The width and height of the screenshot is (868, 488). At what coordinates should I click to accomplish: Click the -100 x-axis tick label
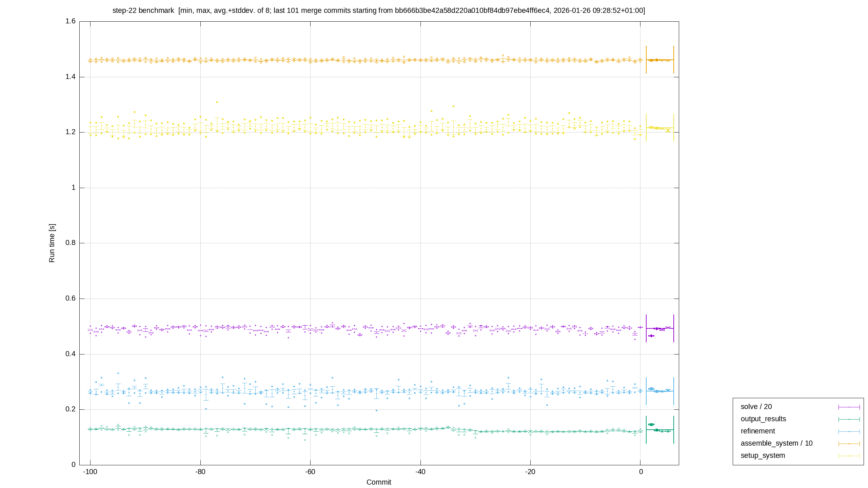(x=90, y=472)
